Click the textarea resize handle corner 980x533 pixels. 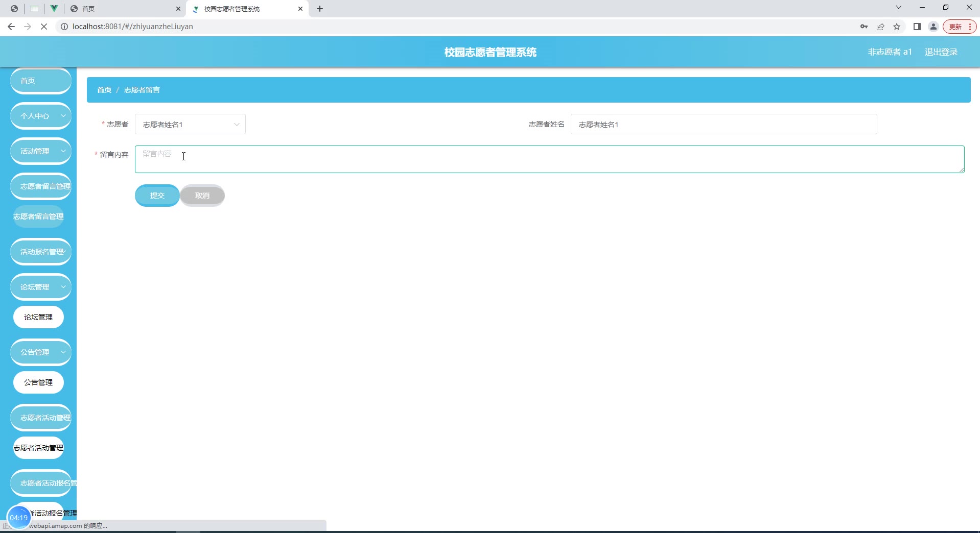[962, 170]
